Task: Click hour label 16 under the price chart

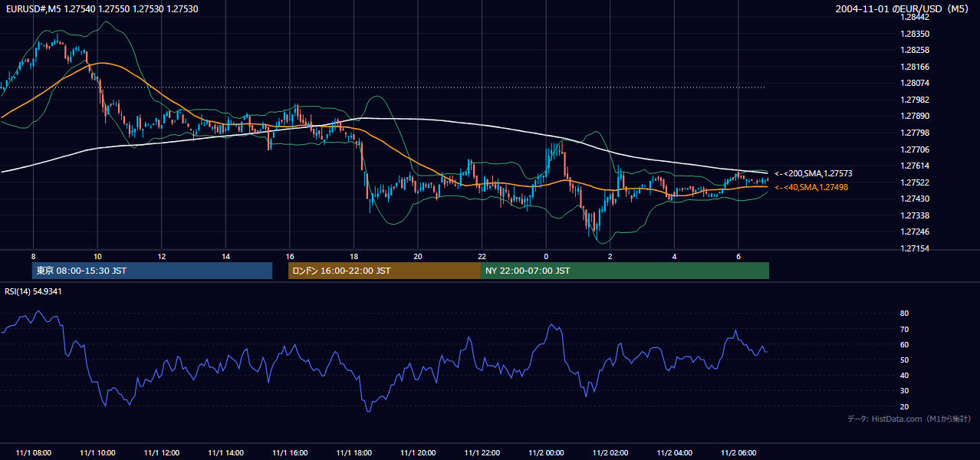Action: (289, 256)
